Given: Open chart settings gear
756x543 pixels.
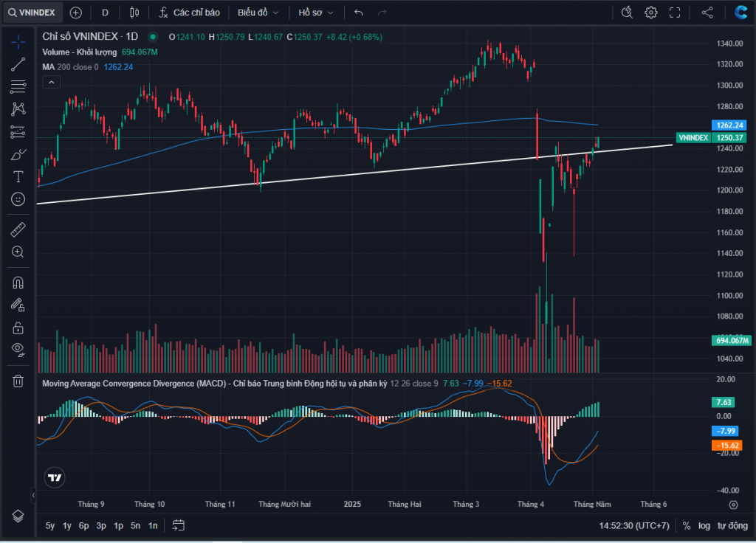Looking at the screenshot, I should [651, 13].
